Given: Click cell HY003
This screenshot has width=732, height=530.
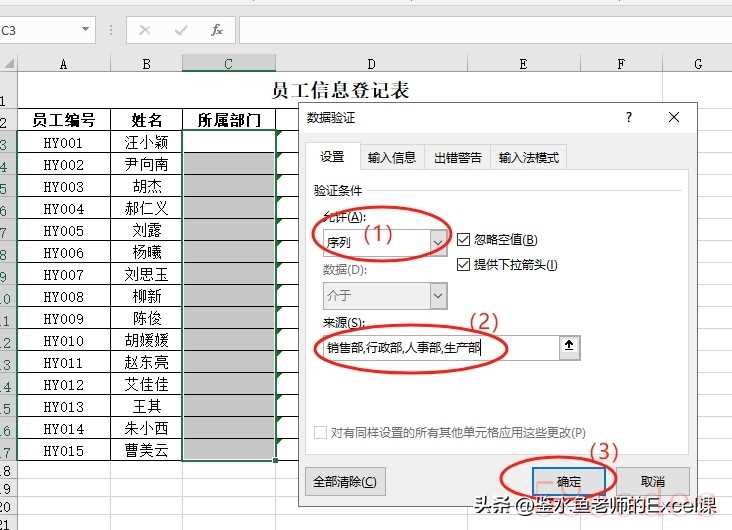Looking at the screenshot, I should click(63, 186).
